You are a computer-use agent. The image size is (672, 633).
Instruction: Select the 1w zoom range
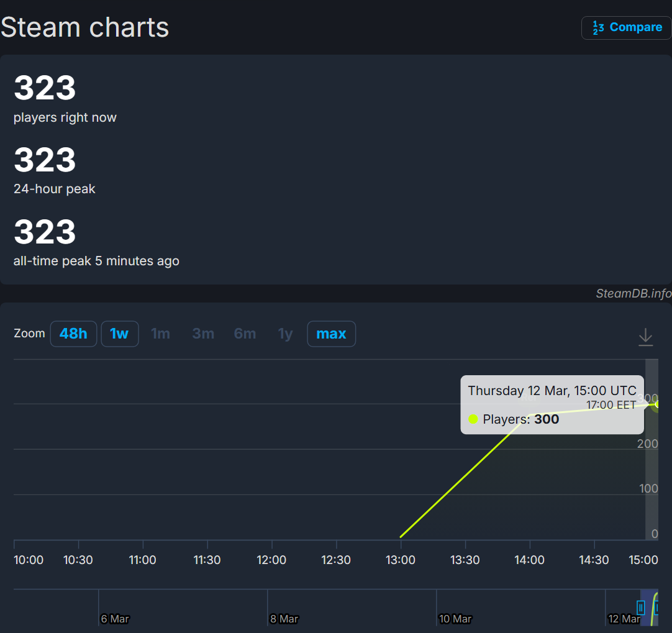119,334
